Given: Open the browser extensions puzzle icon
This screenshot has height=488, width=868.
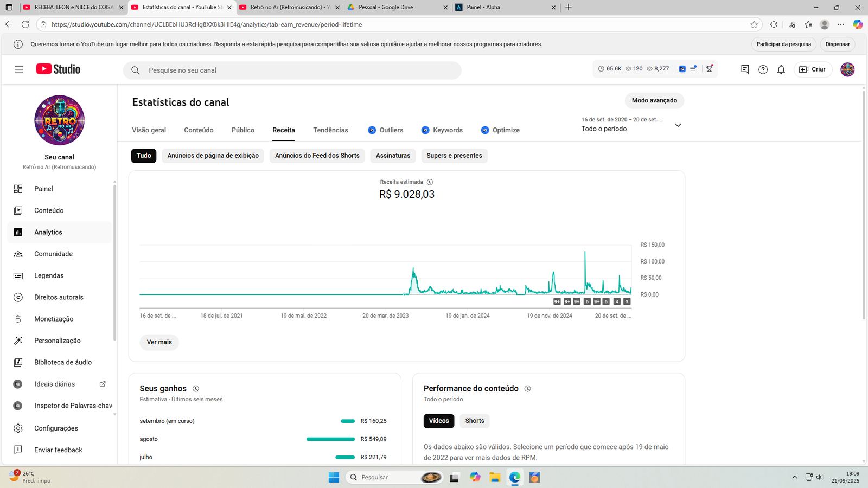Looking at the screenshot, I should tap(774, 24).
